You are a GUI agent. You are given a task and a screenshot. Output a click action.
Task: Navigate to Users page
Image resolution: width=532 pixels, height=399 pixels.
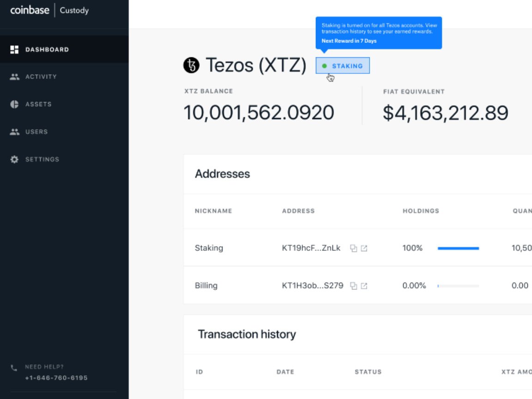pos(65,132)
